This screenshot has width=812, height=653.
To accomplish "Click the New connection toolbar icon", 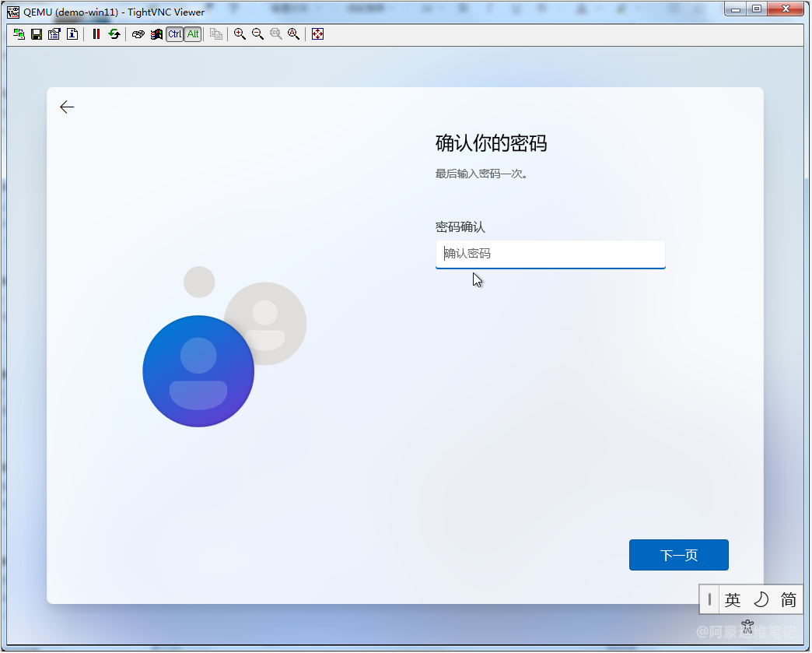I will 19,34.
